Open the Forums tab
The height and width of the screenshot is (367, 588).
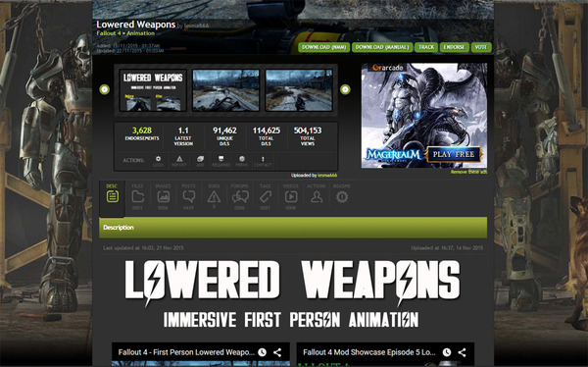point(240,196)
